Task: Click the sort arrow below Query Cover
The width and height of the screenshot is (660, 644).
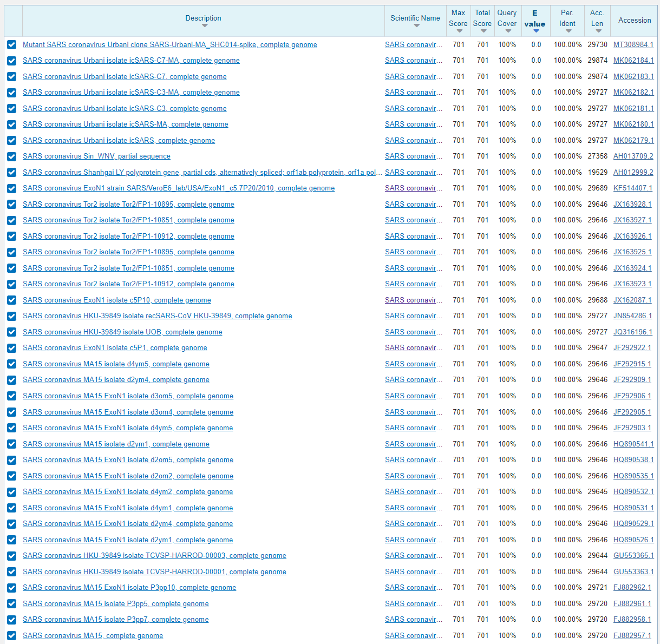Action: (507, 31)
